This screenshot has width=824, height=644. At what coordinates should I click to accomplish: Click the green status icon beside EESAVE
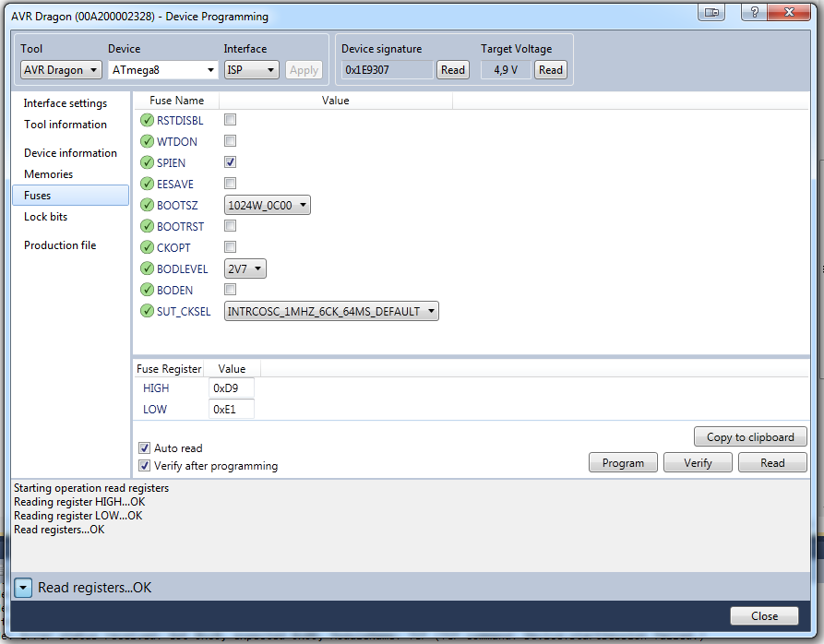[x=147, y=184]
